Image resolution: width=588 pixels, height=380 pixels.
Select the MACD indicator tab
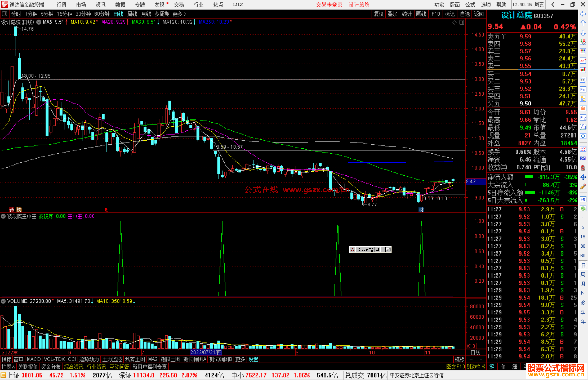pos(34,359)
